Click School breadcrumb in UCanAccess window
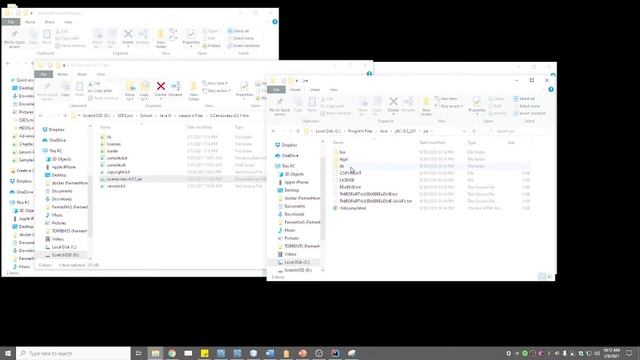This screenshot has height=360, width=640. click(x=146, y=116)
